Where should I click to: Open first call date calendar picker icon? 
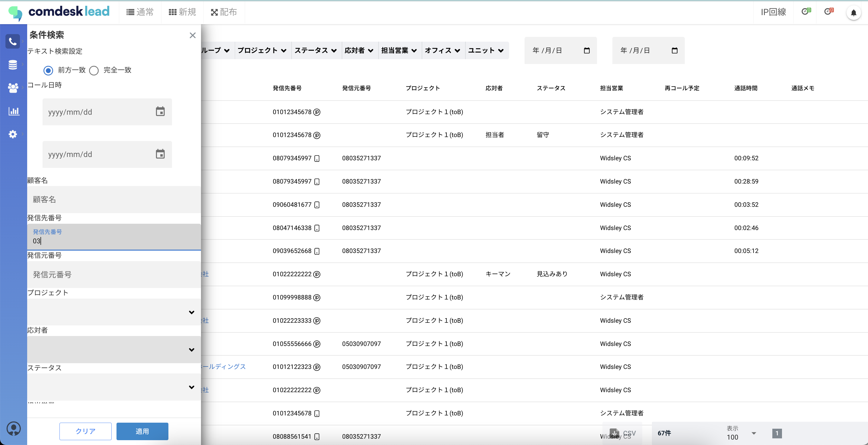160,112
